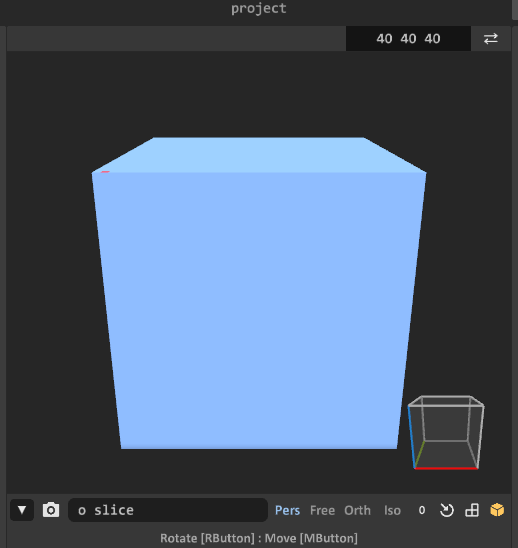518x548 pixels.
Task: Click the camera angle value 0
Action: 422,510
